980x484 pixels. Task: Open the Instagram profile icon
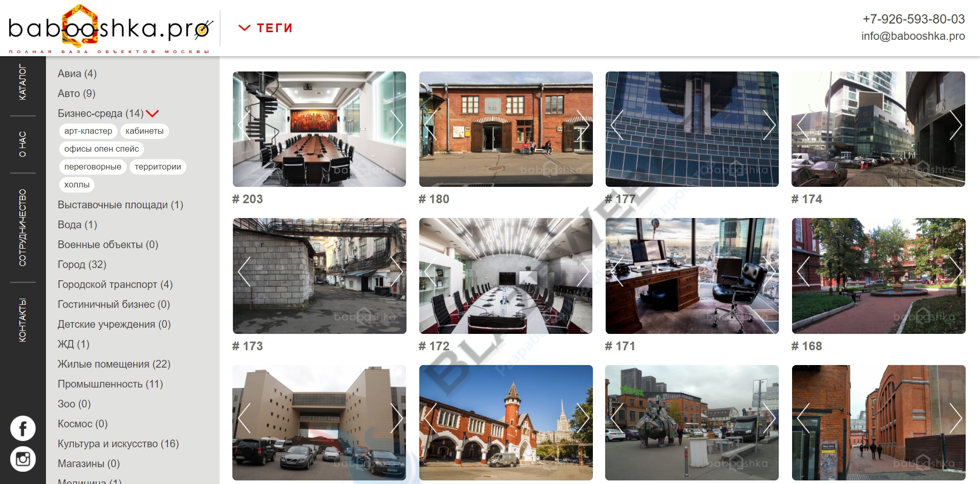(x=23, y=459)
